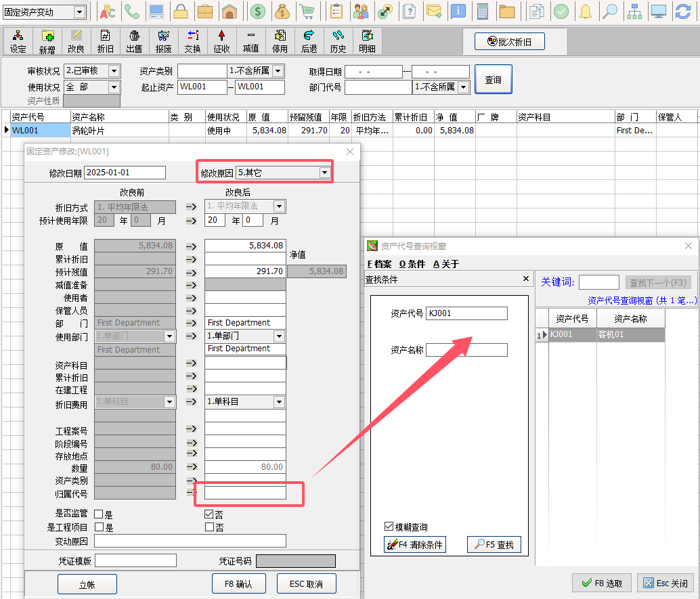Click the 归属代号 input field

[x=245, y=493]
